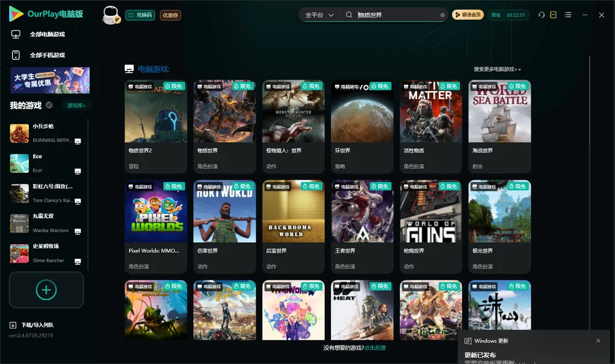Click the 下载/导入列队 download icon

[13, 325]
